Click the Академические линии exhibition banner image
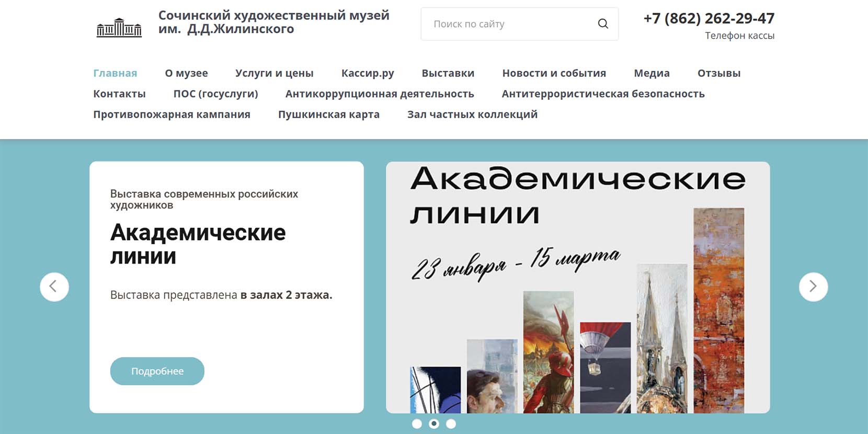 click(578, 288)
